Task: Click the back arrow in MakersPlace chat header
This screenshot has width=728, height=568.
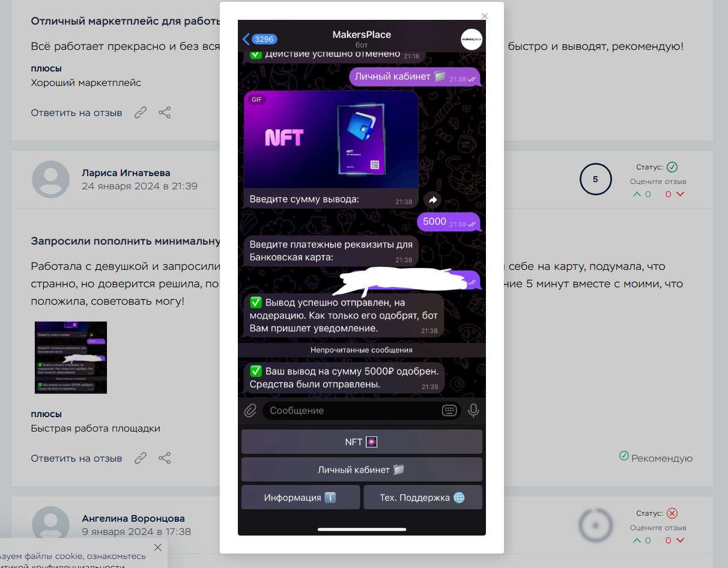Action: [246, 39]
